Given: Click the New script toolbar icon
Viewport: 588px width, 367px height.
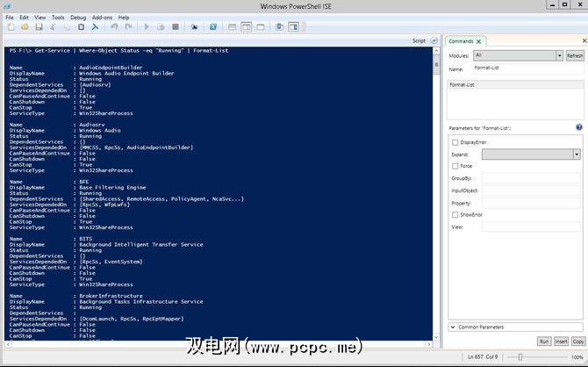Looking at the screenshot, I should [x=11, y=27].
